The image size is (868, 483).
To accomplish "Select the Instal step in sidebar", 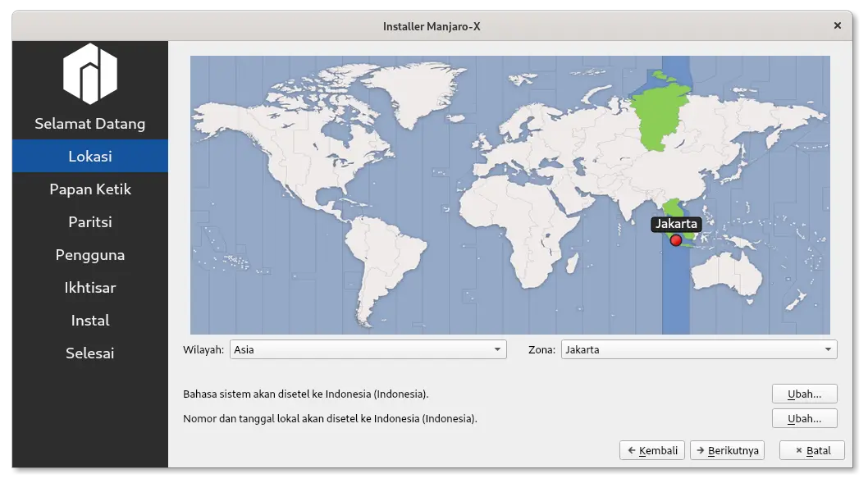I will pos(89,321).
